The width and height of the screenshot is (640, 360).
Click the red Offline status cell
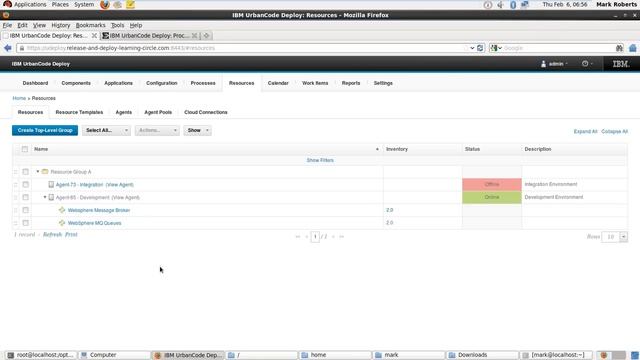point(492,184)
